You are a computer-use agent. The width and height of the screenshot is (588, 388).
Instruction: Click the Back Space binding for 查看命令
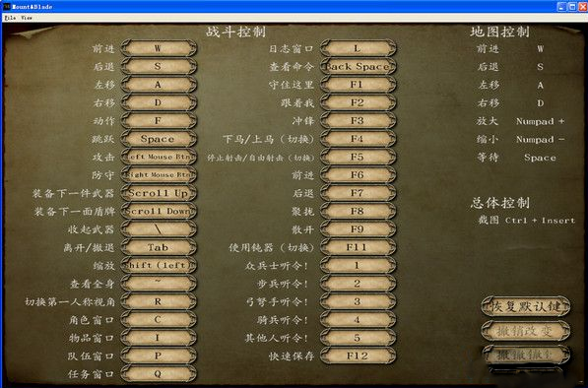(358, 66)
